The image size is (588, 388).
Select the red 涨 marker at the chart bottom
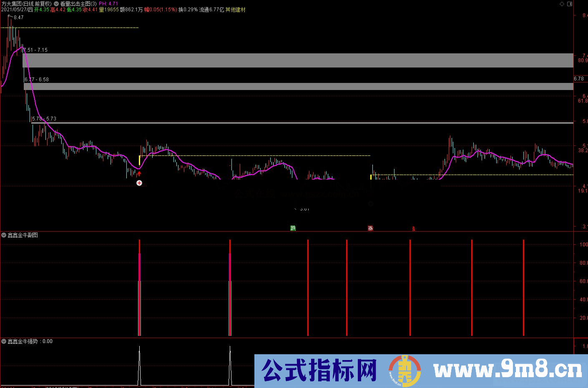click(370, 228)
